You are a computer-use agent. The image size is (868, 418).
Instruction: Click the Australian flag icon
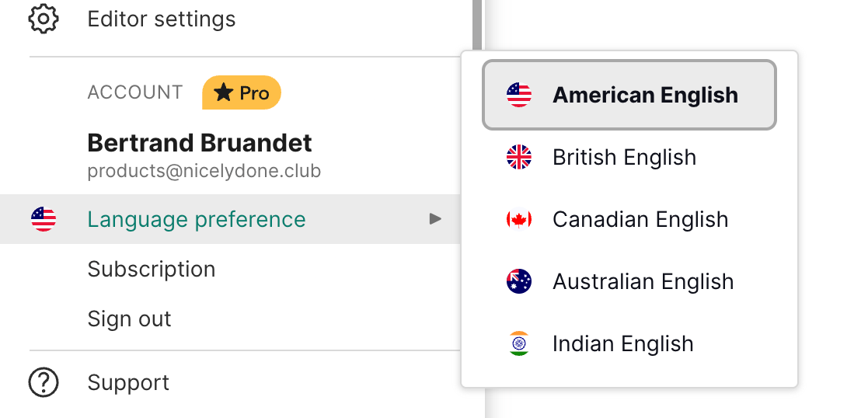click(x=518, y=281)
